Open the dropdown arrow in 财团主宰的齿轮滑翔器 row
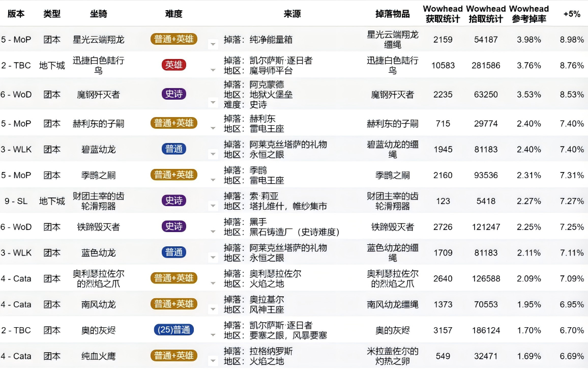The height and width of the screenshot is (370, 588). (x=213, y=206)
